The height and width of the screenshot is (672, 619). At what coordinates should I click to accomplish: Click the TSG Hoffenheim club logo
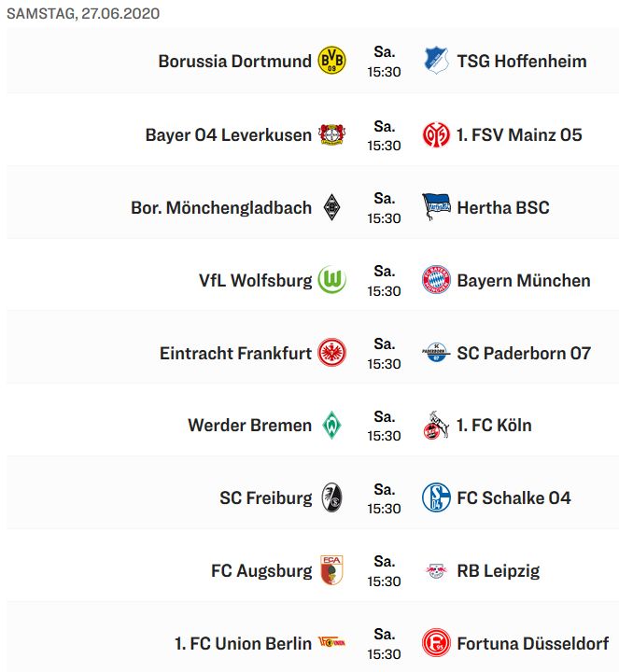(x=435, y=62)
